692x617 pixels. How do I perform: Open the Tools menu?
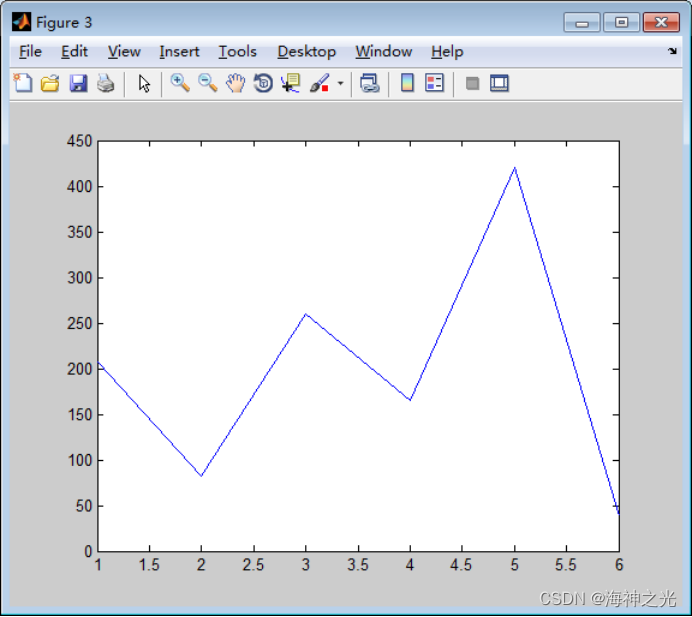coord(237,52)
